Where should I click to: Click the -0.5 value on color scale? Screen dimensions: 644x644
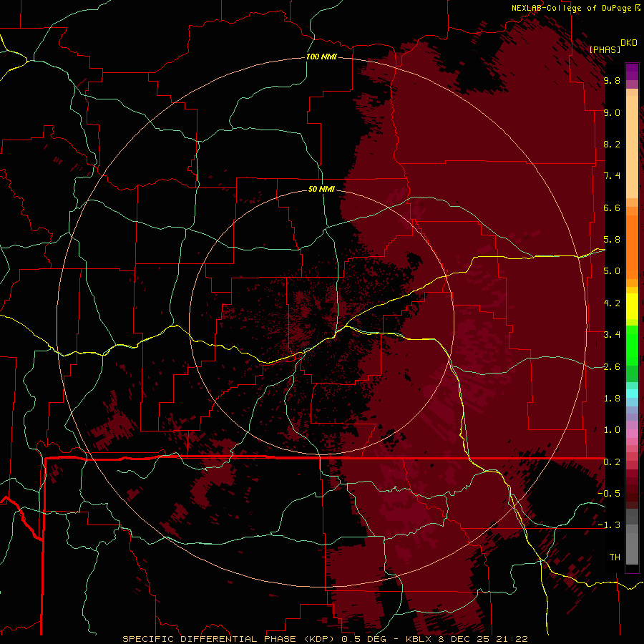point(609,494)
